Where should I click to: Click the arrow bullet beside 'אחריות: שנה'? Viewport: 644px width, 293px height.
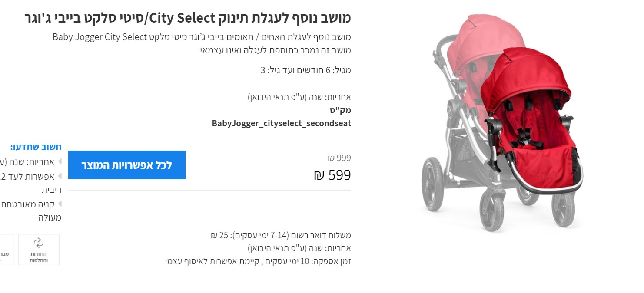tap(60, 162)
